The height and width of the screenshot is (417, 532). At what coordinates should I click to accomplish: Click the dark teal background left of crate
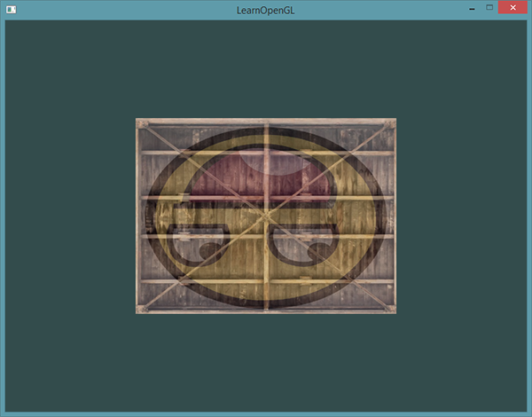71,216
